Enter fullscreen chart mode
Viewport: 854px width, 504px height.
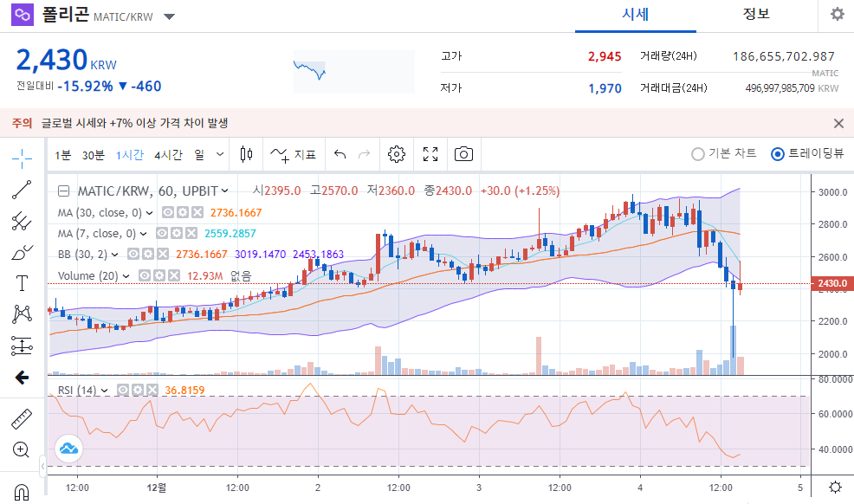click(430, 154)
